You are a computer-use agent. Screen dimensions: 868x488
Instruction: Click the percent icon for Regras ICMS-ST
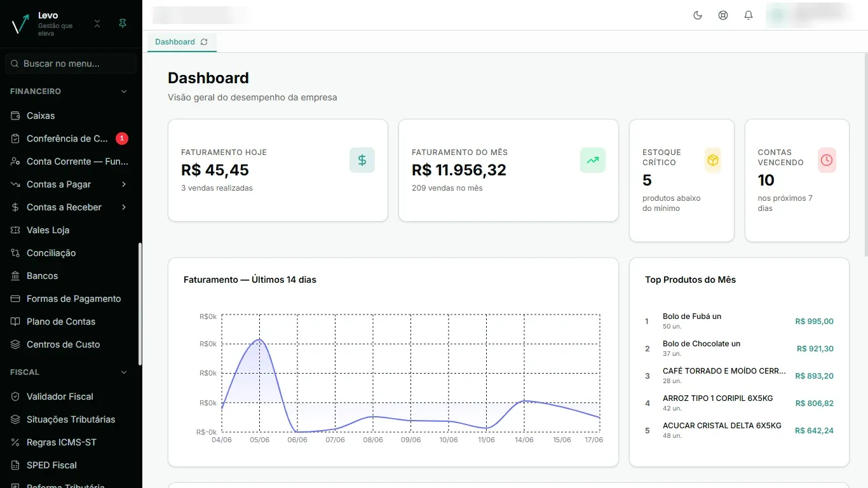(x=15, y=442)
